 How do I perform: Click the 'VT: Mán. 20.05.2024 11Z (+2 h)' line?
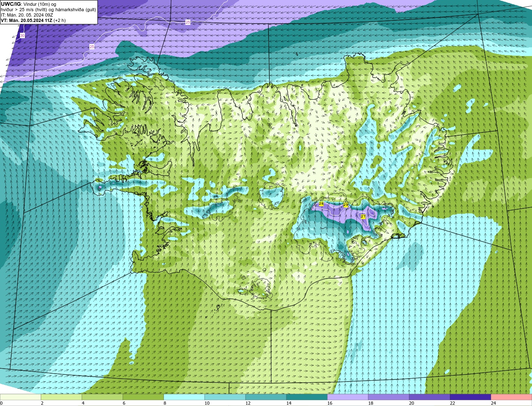(33, 20)
